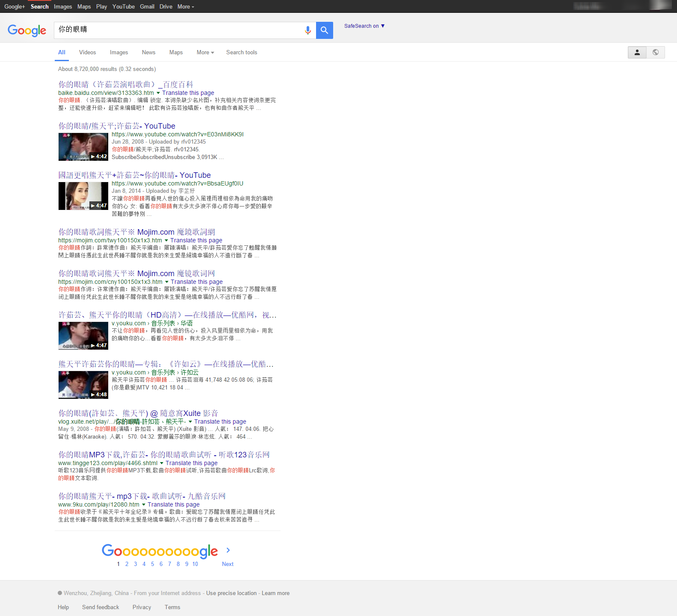Open Google+ in the top bar
Image resolution: width=677 pixels, height=616 pixels.
point(15,6)
